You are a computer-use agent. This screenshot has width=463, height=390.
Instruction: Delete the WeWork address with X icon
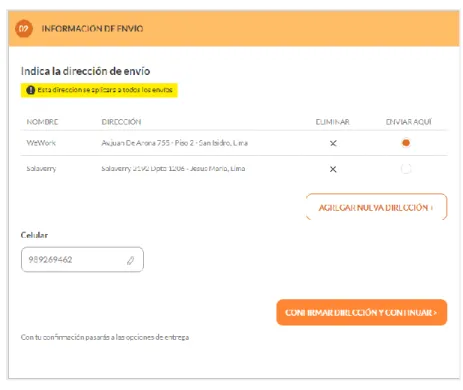(333, 143)
